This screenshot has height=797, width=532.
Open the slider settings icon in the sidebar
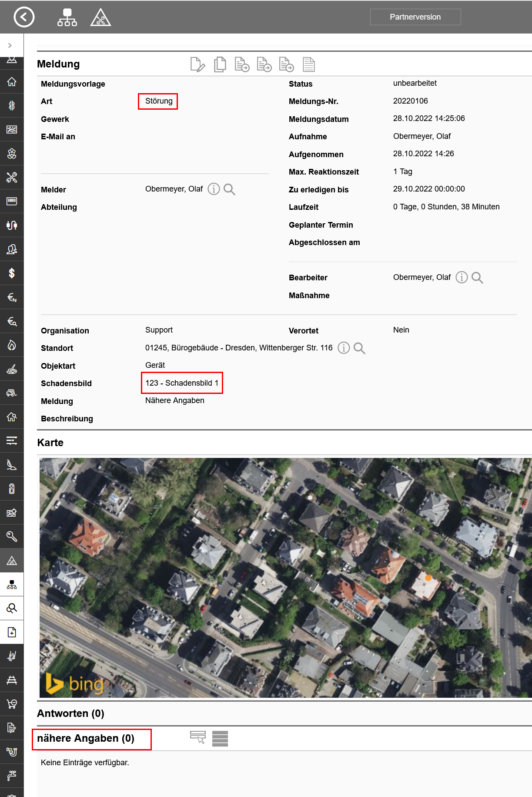pyautogui.click(x=12, y=441)
